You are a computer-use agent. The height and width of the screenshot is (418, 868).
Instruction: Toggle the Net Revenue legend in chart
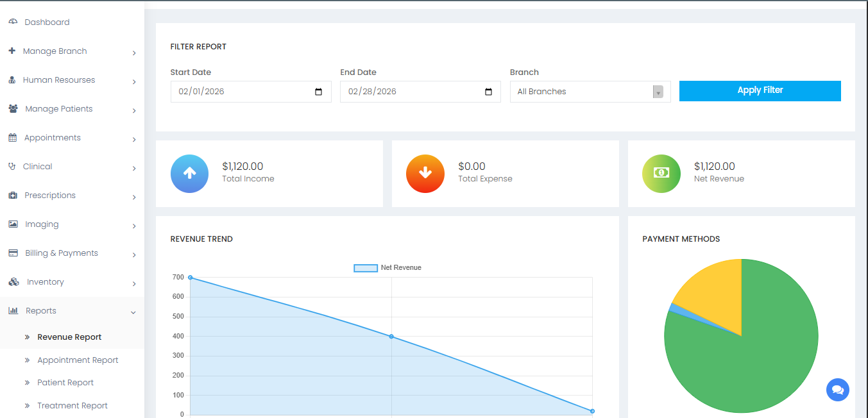(387, 268)
